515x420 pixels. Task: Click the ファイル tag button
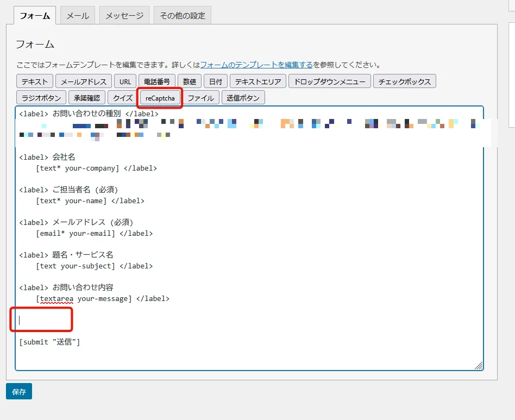200,98
